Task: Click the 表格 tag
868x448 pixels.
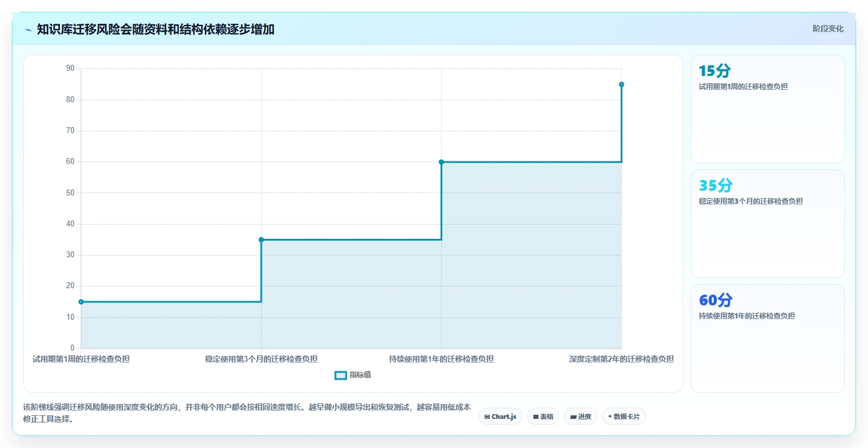Action: [x=543, y=417]
